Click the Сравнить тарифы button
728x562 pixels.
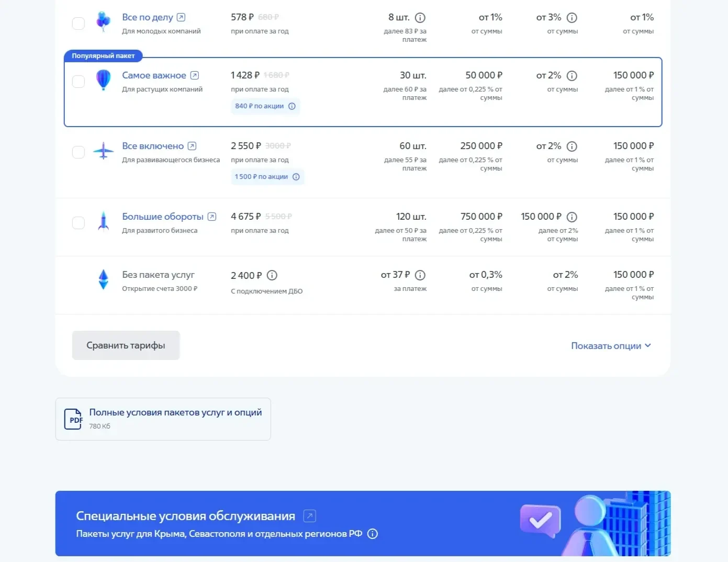(x=126, y=345)
